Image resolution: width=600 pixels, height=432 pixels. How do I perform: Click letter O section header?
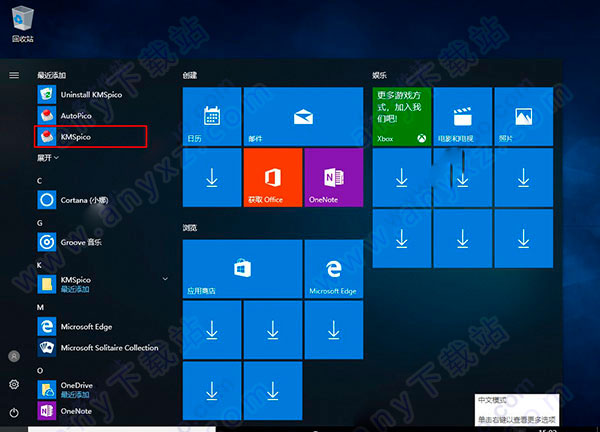(x=40, y=370)
